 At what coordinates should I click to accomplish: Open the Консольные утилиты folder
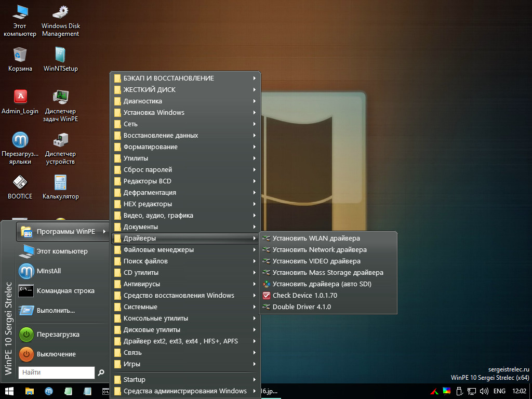[x=185, y=318]
